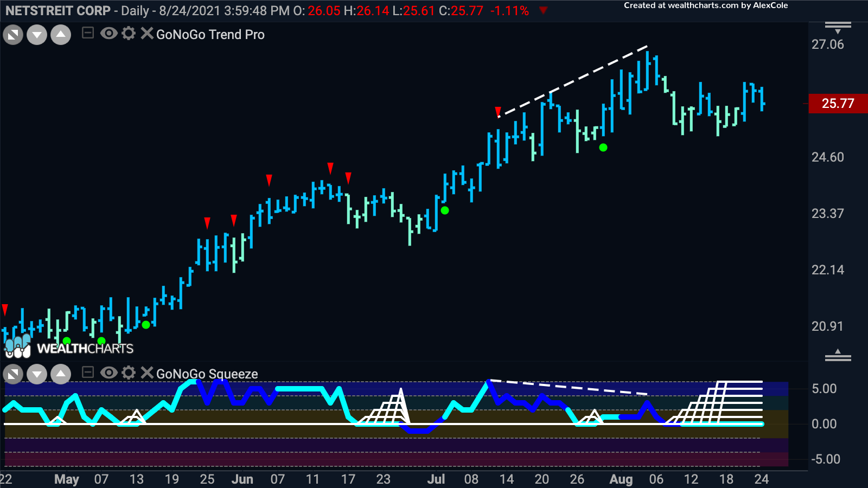This screenshot has width=868, height=488.
Task: Click price scale top arrow control
Action: pyautogui.click(x=838, y=27)
